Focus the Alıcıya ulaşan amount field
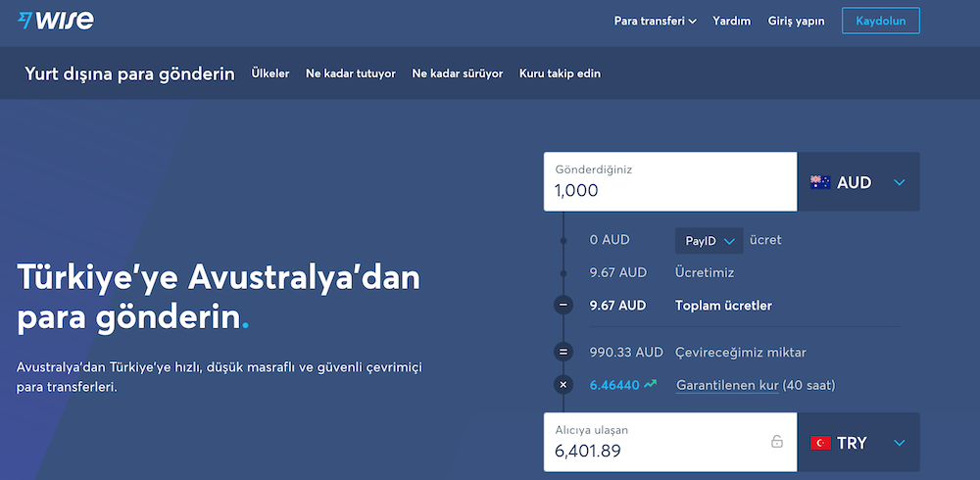The image size is (980, 480). tap(670, 443)
